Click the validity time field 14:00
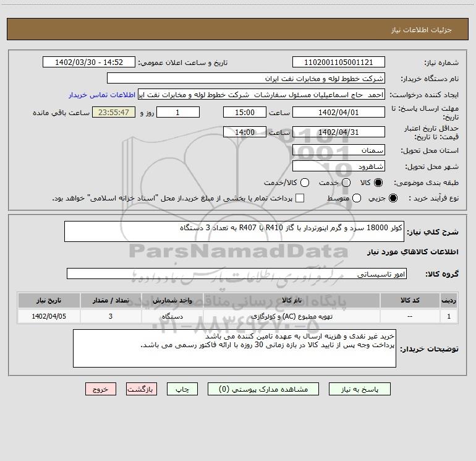Screen dimensions: 476x461 pyautogui.click(x=245, y=132)
